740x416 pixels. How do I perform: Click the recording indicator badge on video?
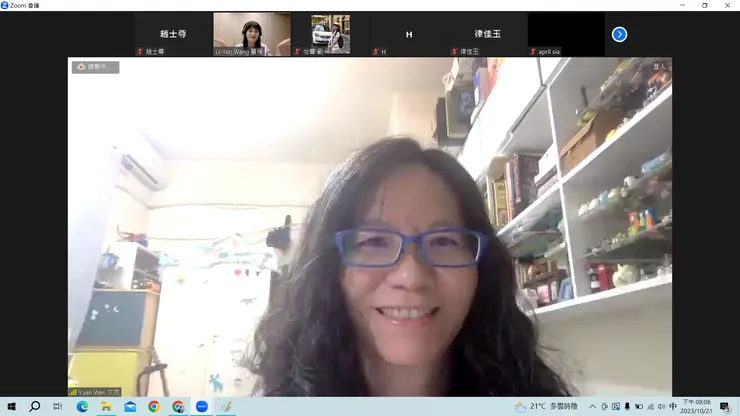tap(96, 67)
